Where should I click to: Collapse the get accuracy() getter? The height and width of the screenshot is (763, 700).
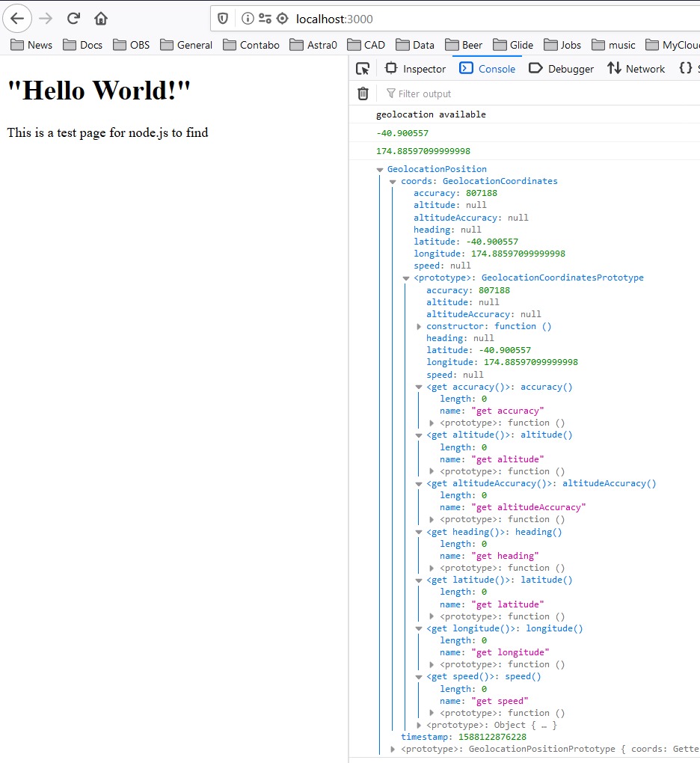[x=419, y=387]
